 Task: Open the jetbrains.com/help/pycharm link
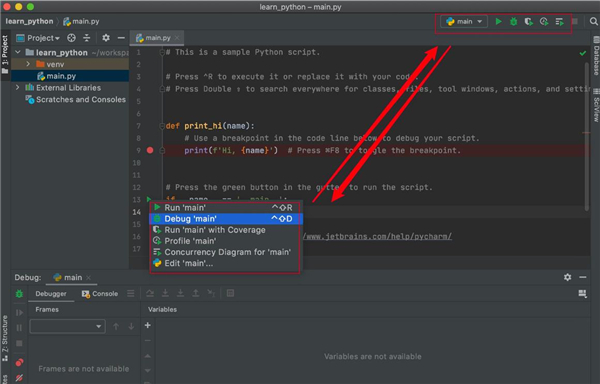click(x=377, y=236)
